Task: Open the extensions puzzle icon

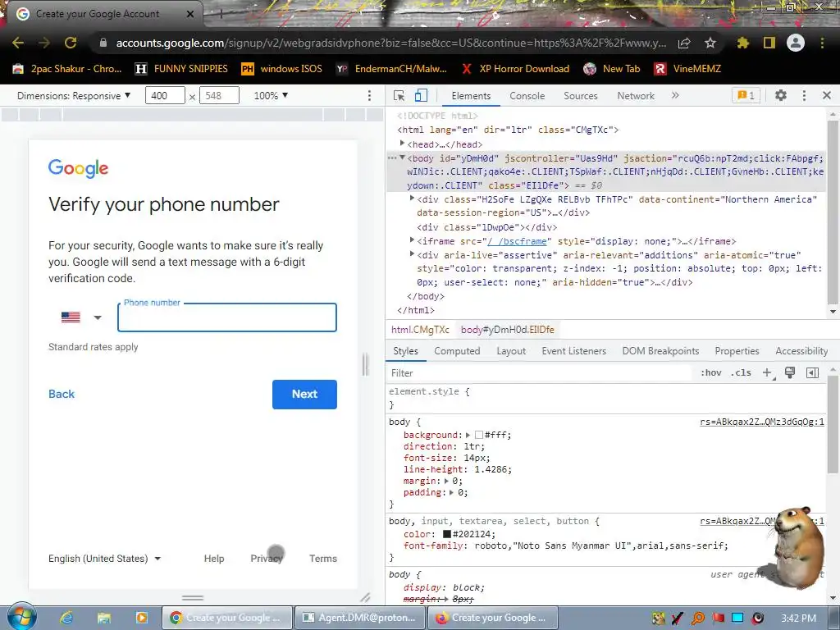Action: point(743,43)
